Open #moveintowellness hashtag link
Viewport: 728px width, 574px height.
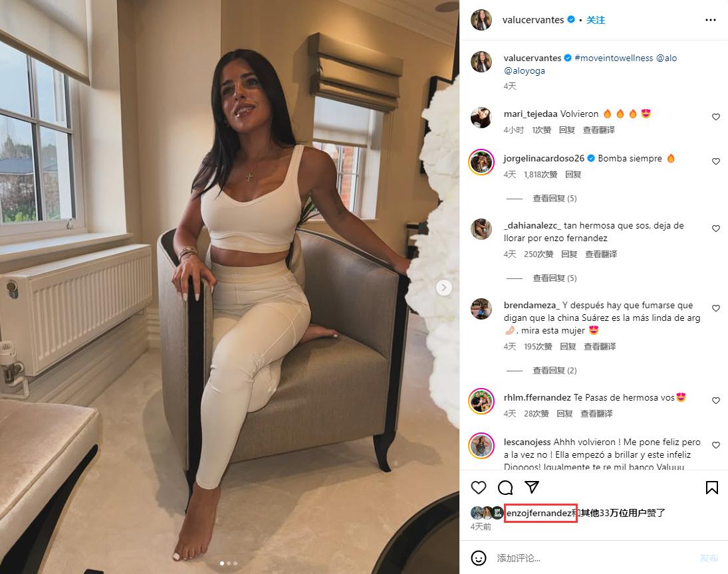tap(614, 58)
